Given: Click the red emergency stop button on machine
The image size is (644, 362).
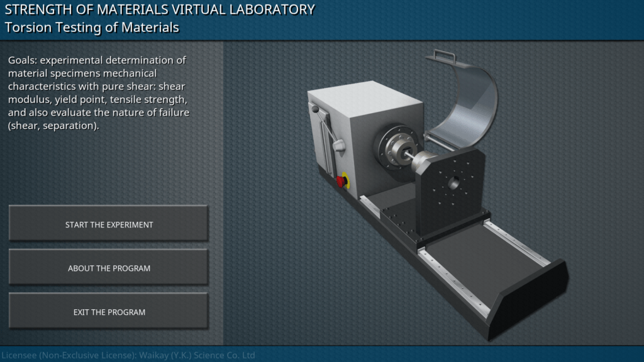Looking at the screenshot, I should point(342,181).
